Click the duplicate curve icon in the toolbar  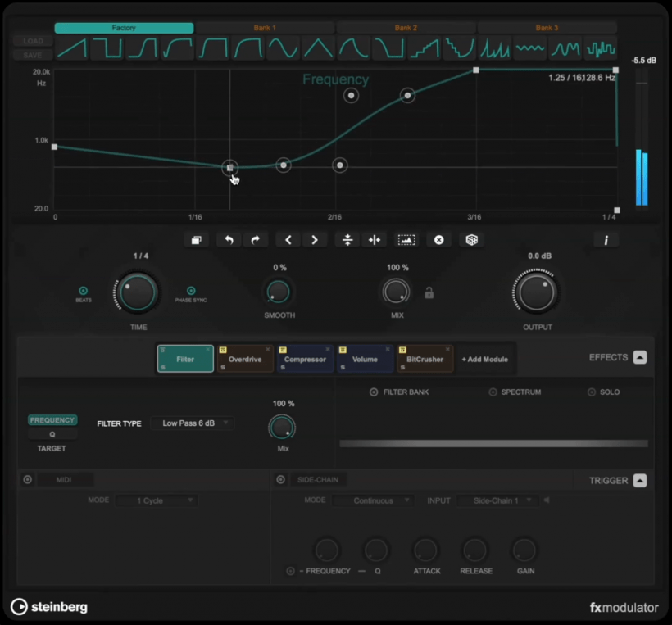[x=196, y=239]
